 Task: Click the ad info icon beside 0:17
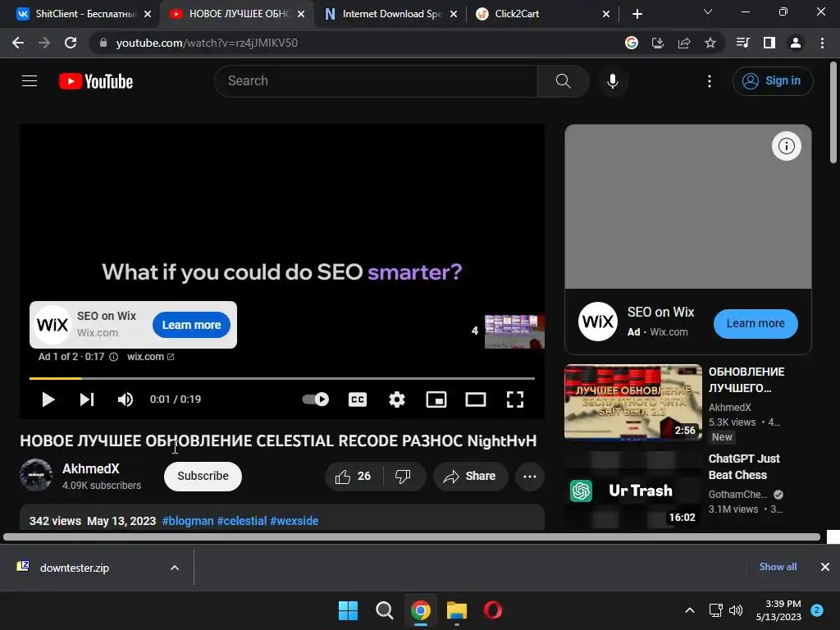coord(113,357)
